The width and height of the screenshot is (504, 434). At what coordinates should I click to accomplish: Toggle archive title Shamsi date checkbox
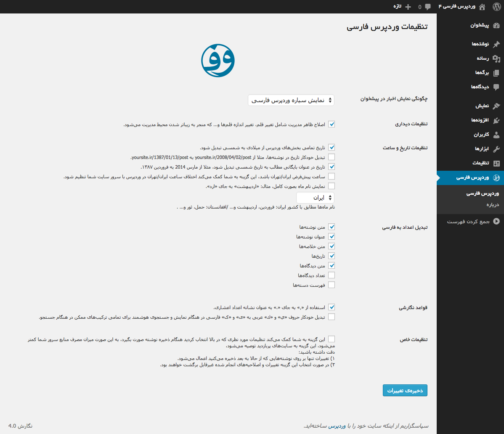pos(332,167)
